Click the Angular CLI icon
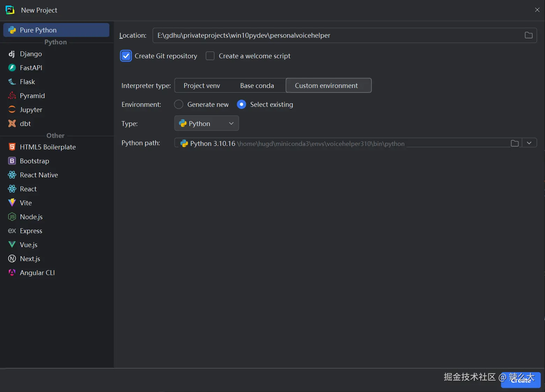Screen dimensions: 545x392 coord(12,273)
